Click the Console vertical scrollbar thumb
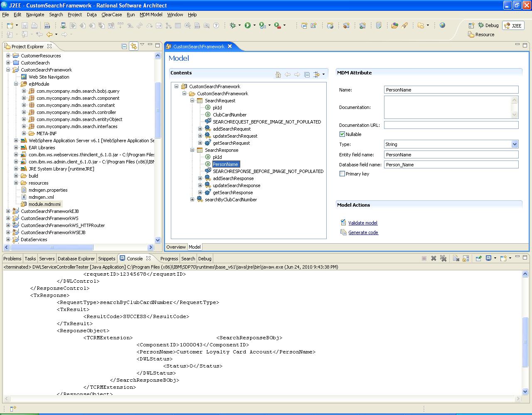The image size is (532, 415). point(525,342)
